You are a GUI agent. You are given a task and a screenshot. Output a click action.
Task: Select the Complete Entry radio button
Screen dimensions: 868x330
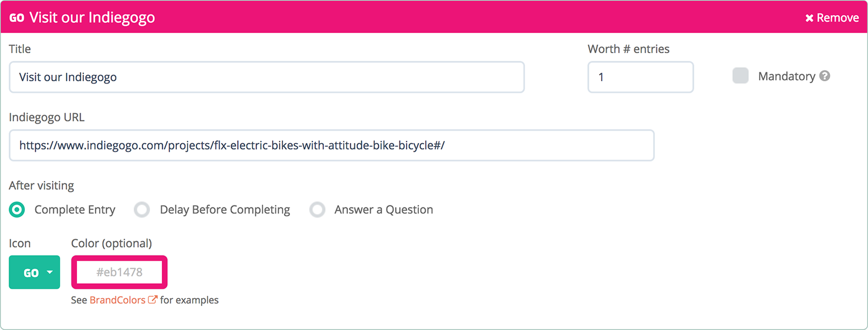17,210
